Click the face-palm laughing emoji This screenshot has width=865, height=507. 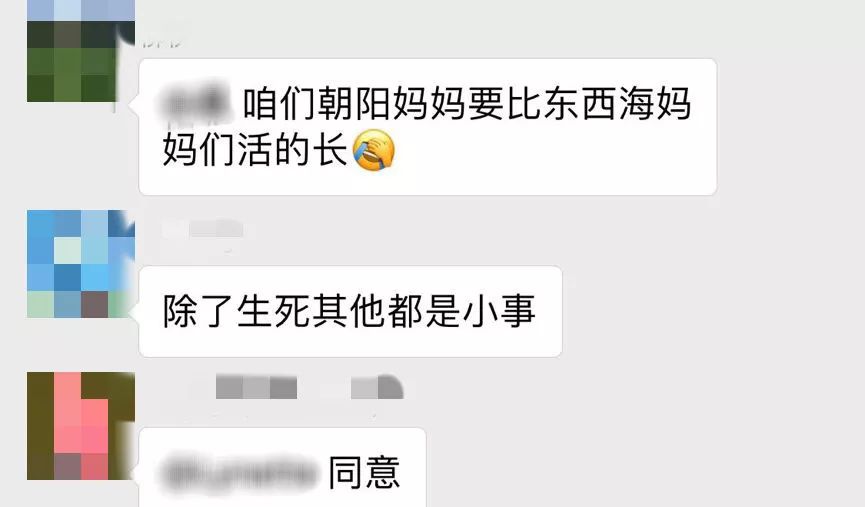point(374,150)
